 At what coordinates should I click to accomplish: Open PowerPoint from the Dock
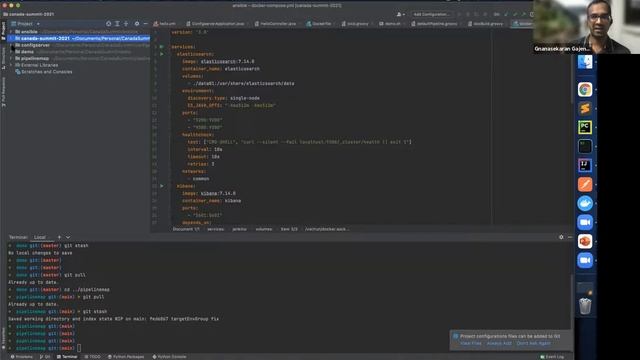(x=585, y=241)
